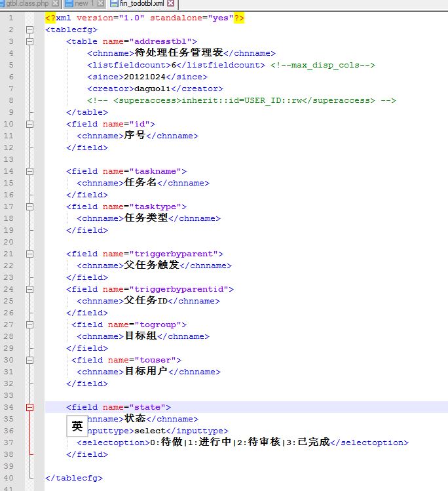Viewport: 448px width, 491px height.
Task: Collapse the togroup field fold marker
Action: (29, 324)
